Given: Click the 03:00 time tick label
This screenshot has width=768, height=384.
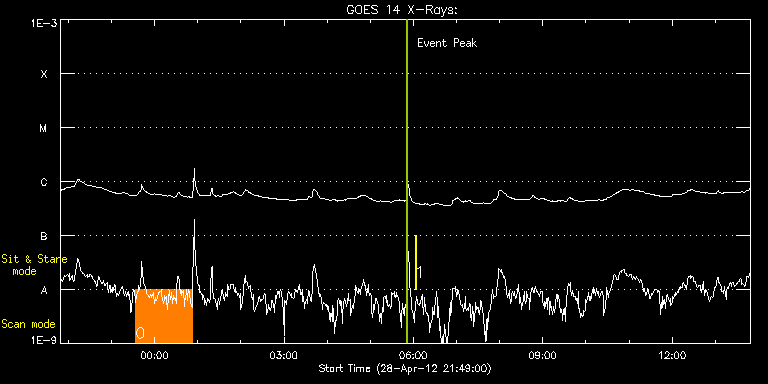Looking at the screenshot, I should coord(284,355).
